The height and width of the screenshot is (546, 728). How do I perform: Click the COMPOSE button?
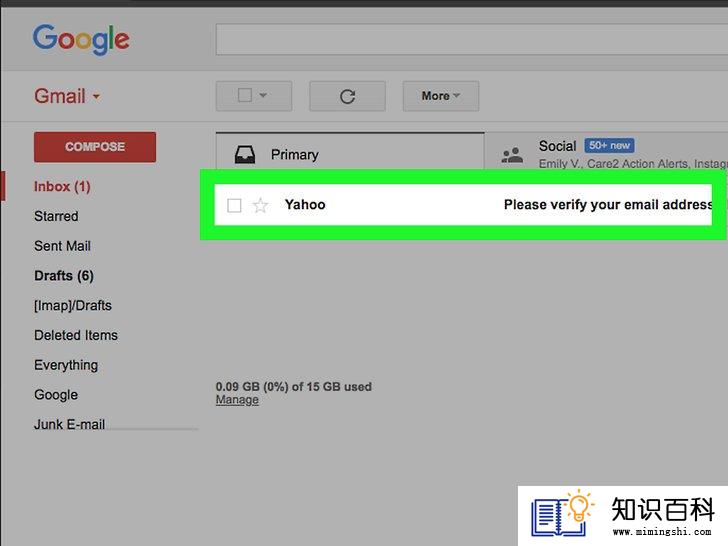(95, 147)
